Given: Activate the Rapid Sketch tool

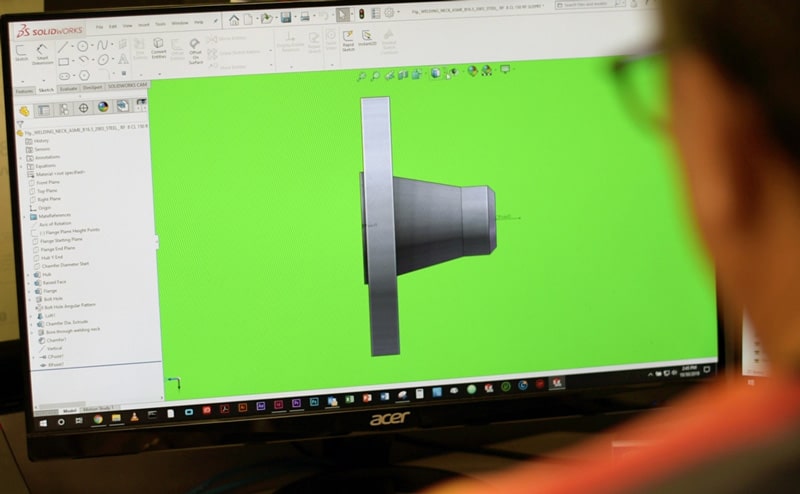Looking at the screenshot, I should 348,40.
